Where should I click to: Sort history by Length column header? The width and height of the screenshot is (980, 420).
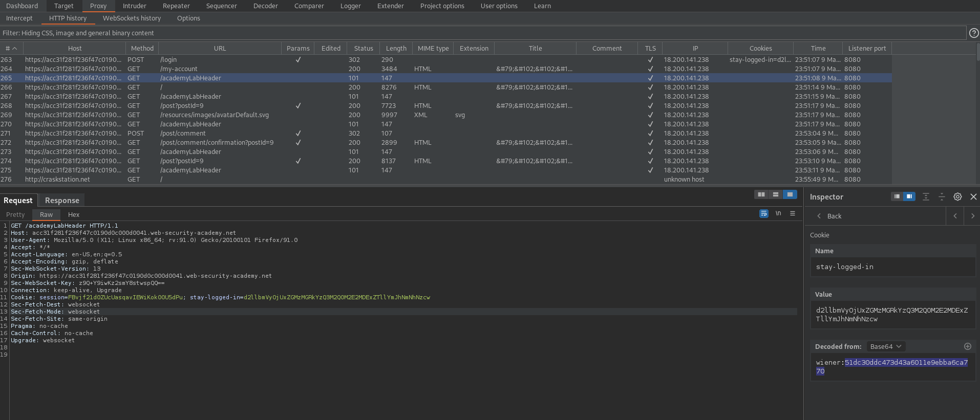[396, 48]
